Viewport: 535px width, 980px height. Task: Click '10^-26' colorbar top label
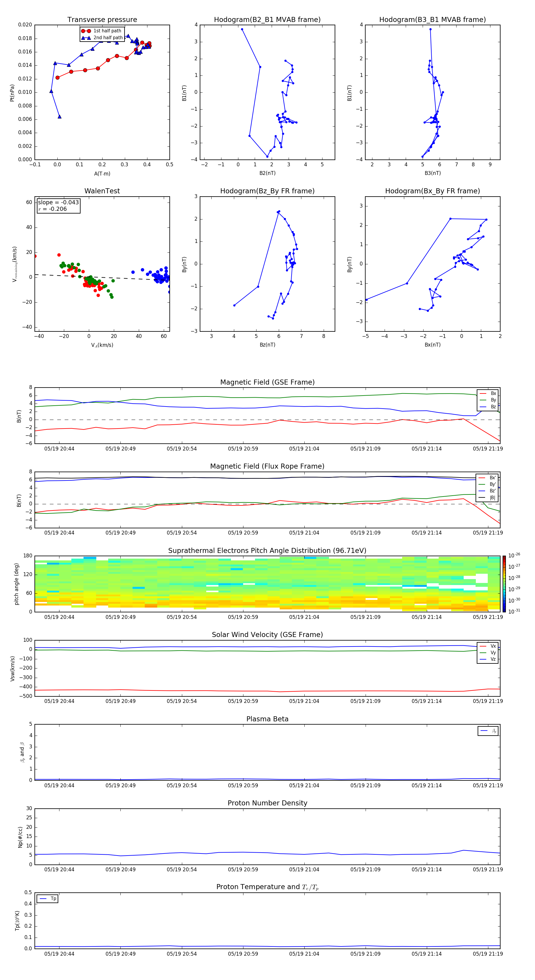click(x=514, y=555)
